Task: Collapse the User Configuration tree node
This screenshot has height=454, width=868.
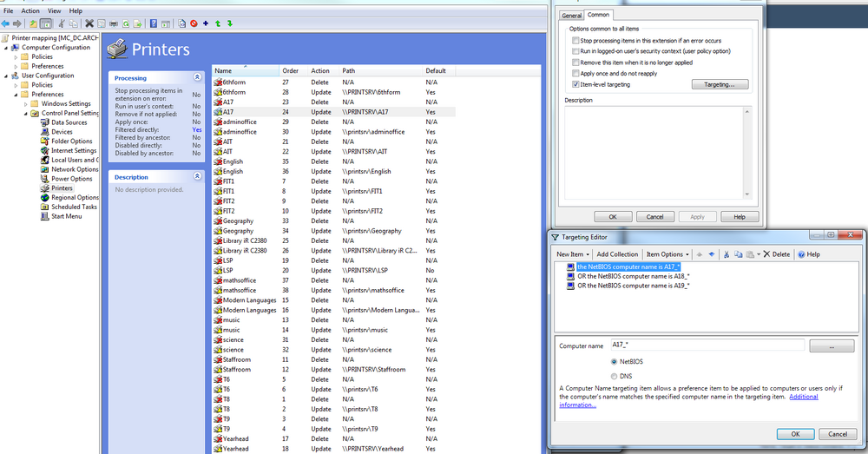Action: coord(7,76)
